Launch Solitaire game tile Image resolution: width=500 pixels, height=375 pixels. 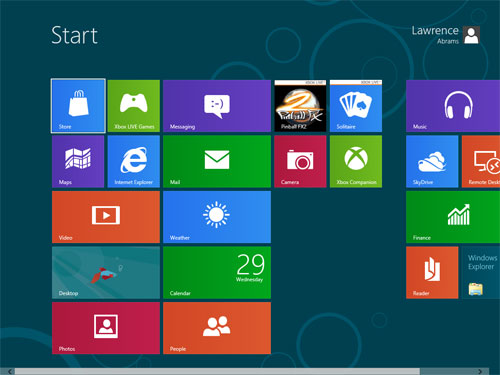[356, 106]
